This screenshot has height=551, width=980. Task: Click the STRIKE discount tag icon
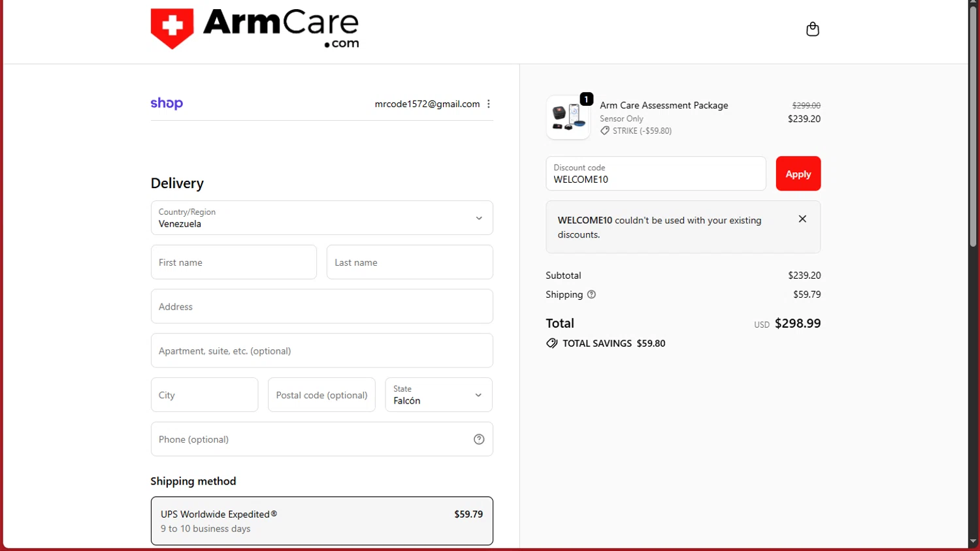pos(605,131)
